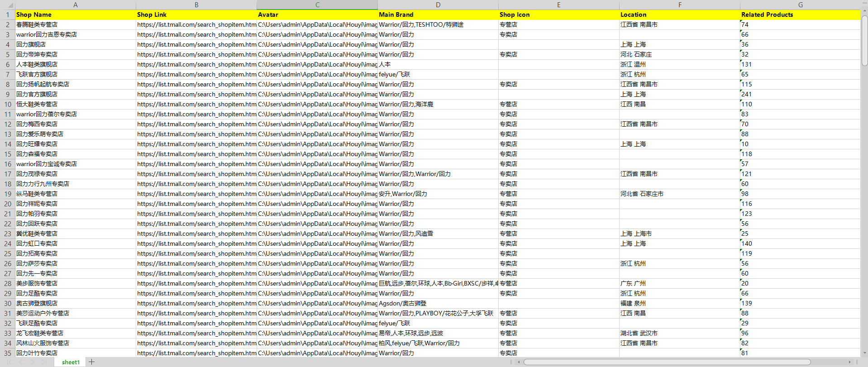Select column G header
This screenshot has height=367, width=868.
coord(801,5)
